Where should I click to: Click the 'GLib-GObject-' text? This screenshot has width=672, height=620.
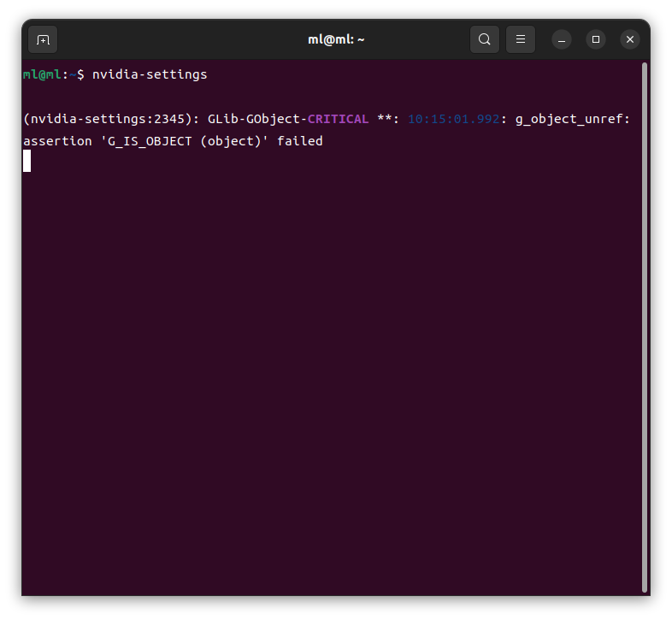click(257, 119)
